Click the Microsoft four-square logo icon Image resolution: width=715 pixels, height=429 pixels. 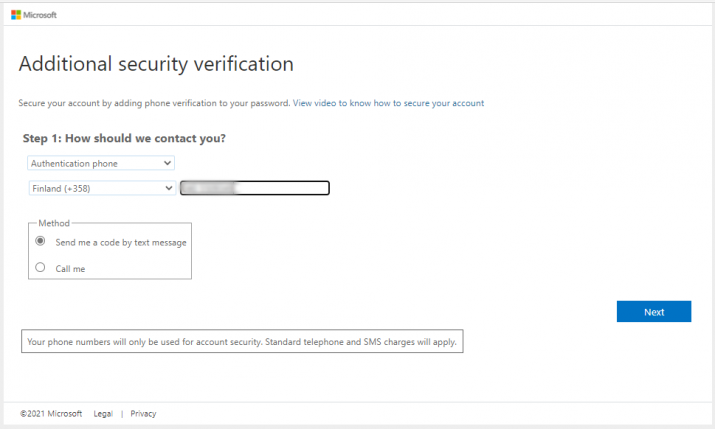(x=16, y=15)
